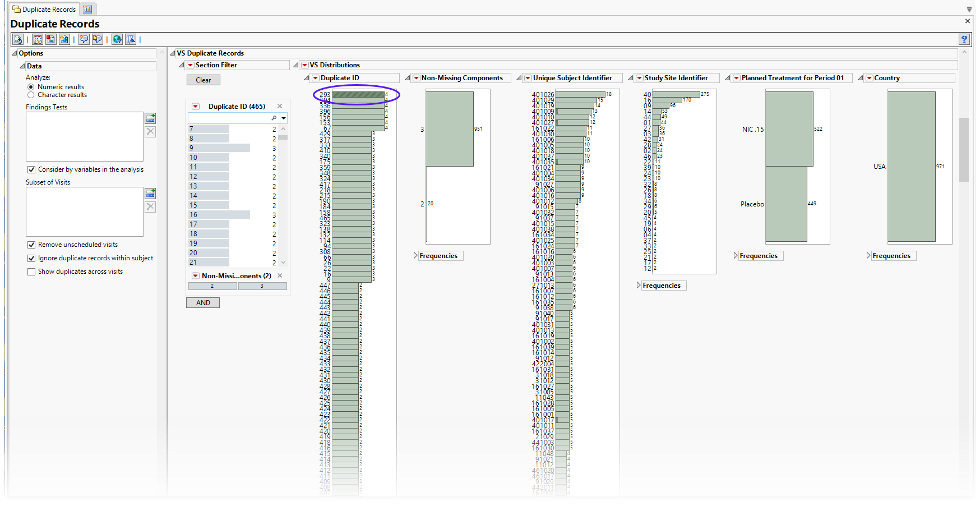Remove the Duplicate ID filter with its X
980x506 pixels.
click(x=280, y=106)
